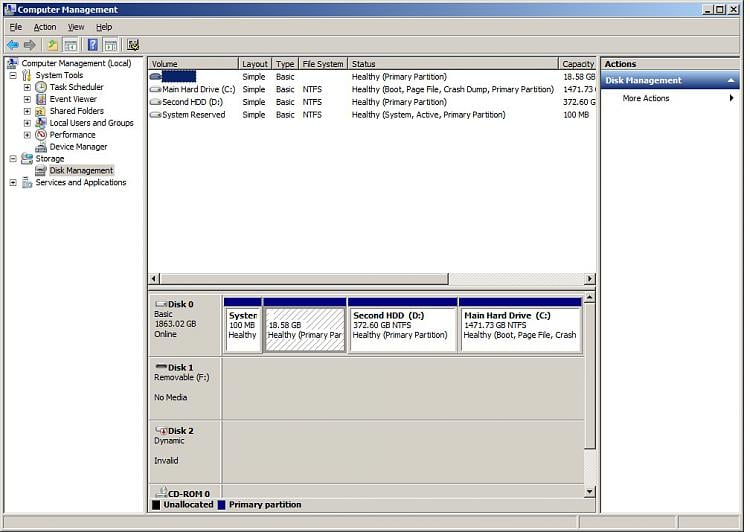750x532 pixels.
Task: Click the Up one level toolbar icon
Action: [x=52, y=45]
